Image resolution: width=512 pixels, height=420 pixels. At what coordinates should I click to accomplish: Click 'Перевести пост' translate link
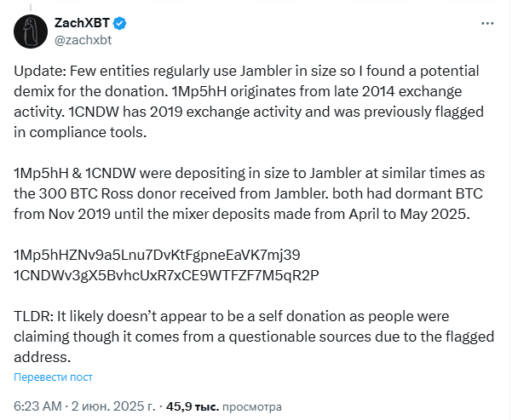click(53, 377)
